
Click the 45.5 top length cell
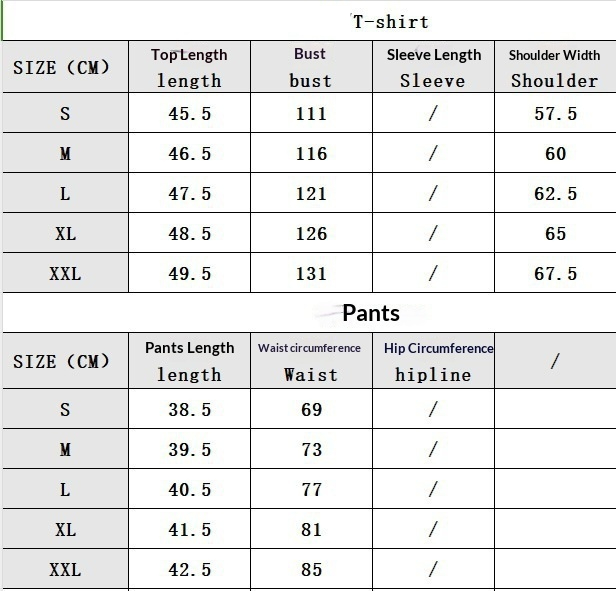[x=189, y=114]
